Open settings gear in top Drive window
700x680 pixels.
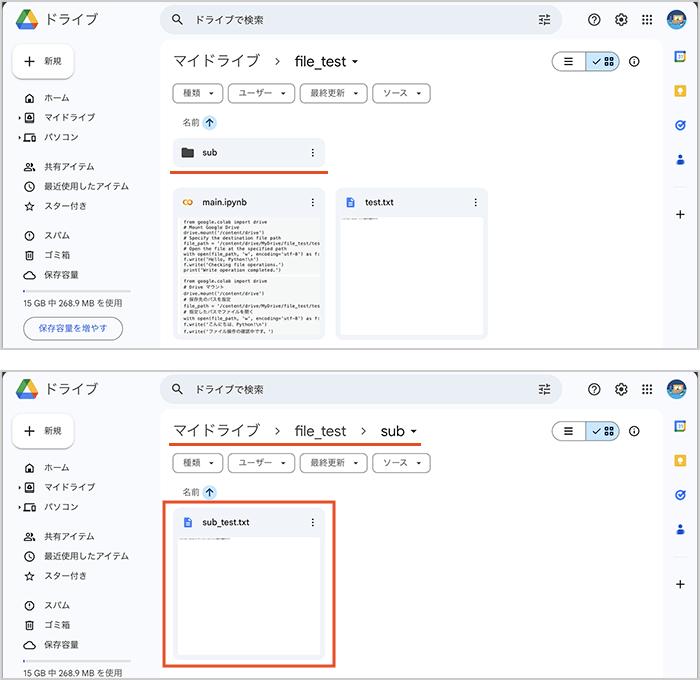point(621,20)
